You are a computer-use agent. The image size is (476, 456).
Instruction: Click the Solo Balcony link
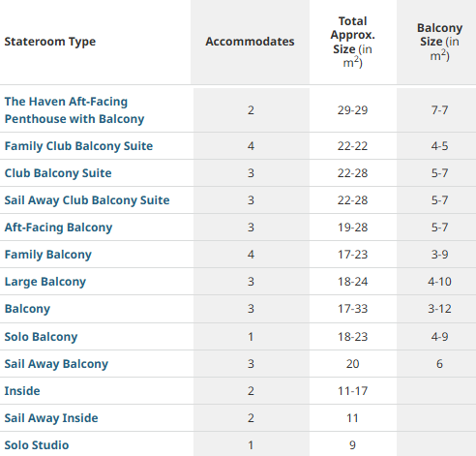(41, 337)
